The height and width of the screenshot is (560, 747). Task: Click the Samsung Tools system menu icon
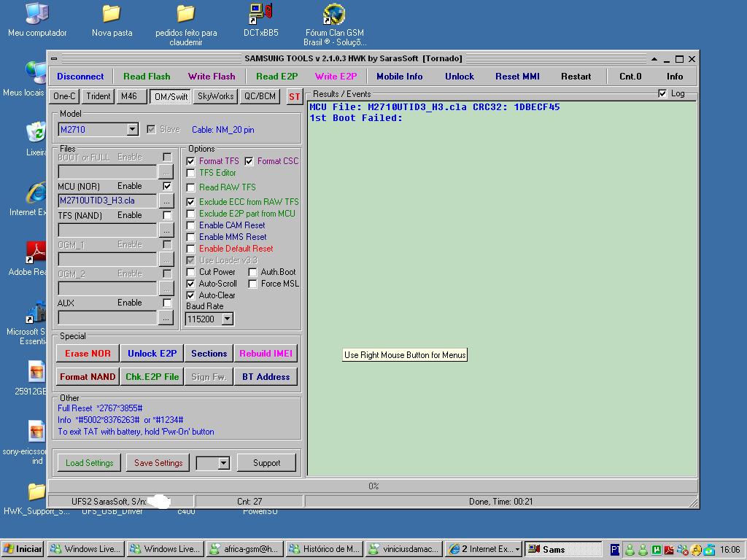pyautogui.click(x=54, y=58)
